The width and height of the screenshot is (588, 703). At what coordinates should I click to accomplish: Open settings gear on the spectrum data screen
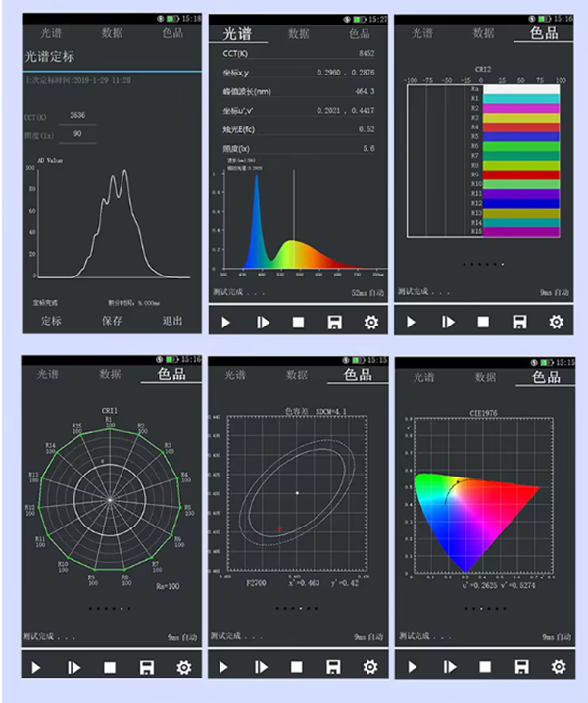pos(370,322)
